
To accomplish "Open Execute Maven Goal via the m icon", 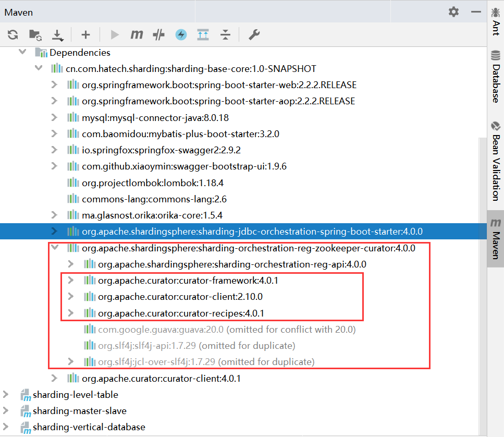I will [x=137, y=34].
